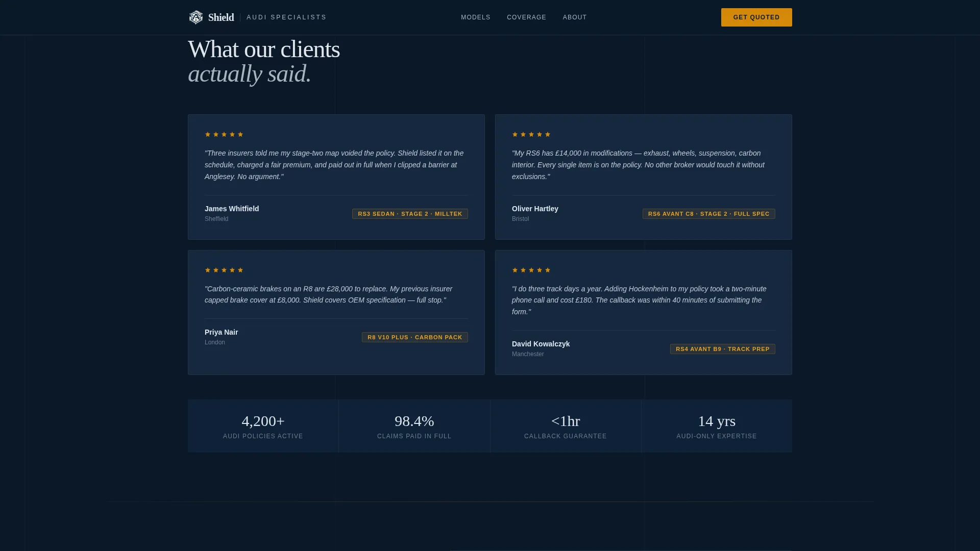Open the Coverage menu item
This screenshot has height=551, width=980.
tap(527, 17)
